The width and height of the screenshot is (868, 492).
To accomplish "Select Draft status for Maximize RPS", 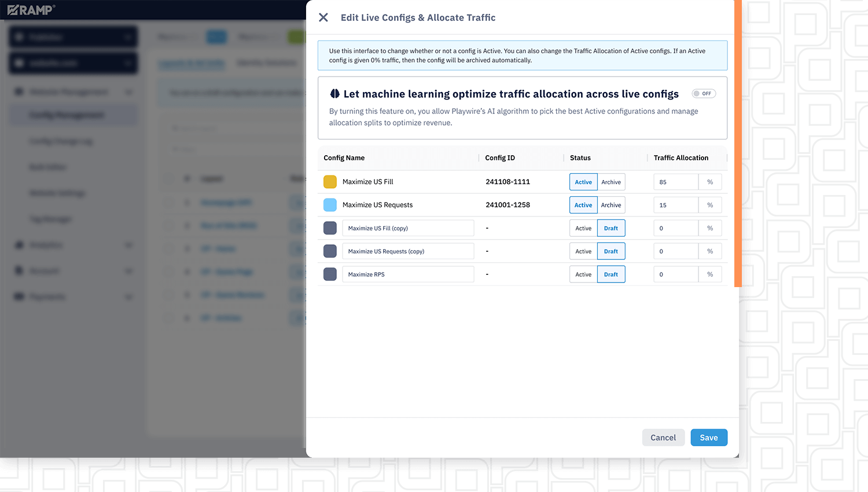I will coord(611,274).
